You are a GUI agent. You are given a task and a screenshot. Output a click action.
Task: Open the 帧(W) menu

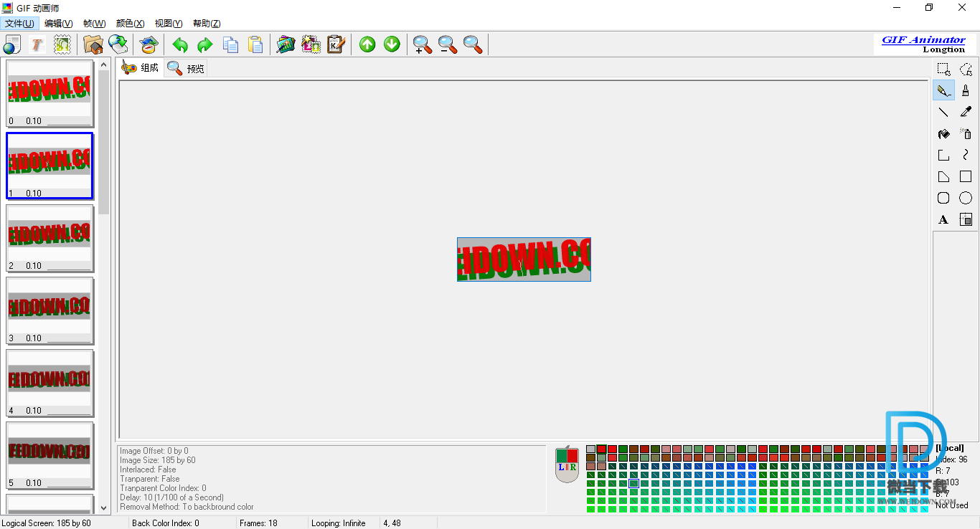(x=94, y=24)
